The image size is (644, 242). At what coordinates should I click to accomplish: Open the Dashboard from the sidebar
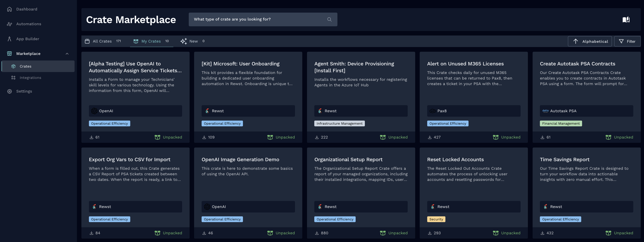click(x=26, y=9)
